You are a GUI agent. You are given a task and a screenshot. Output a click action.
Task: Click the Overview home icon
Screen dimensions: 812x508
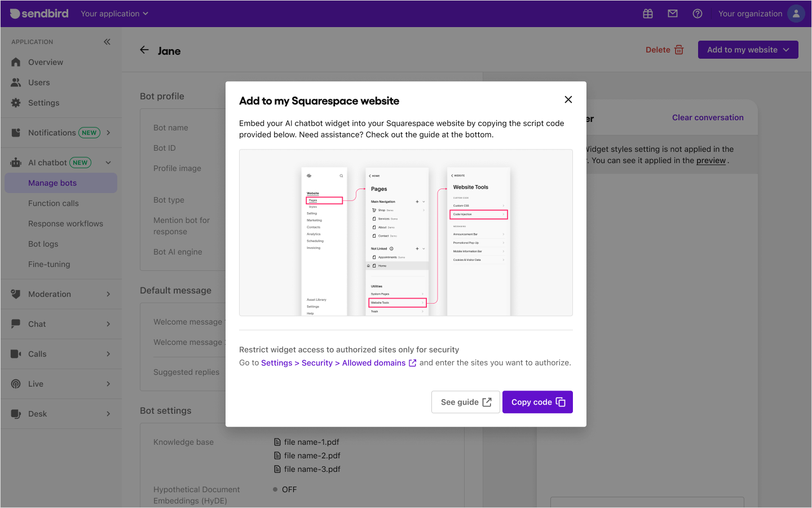coord(16,62)
